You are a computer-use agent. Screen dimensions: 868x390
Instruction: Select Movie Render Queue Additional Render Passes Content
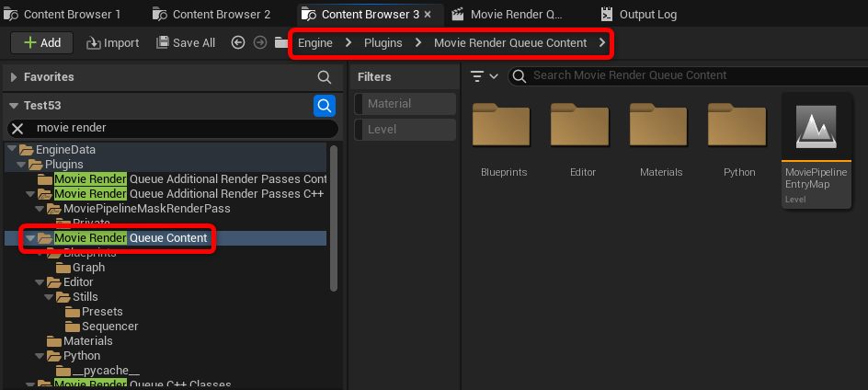181,179
